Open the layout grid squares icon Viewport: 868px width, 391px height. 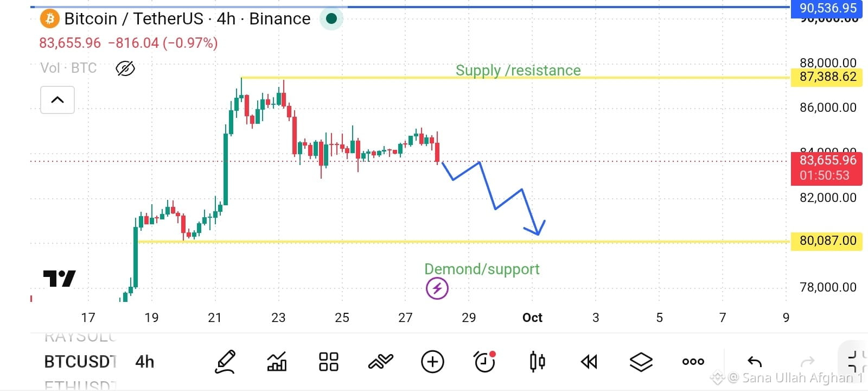coord(328,362)
